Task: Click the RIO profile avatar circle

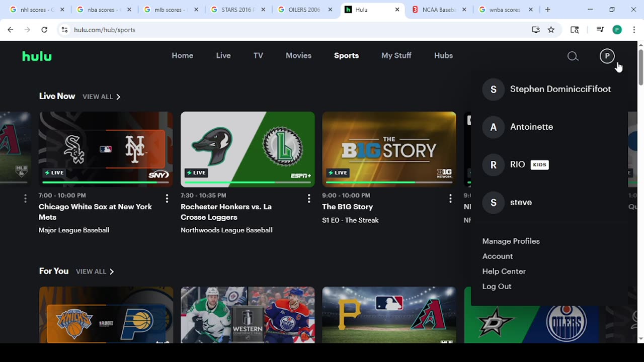Action: 493,165
